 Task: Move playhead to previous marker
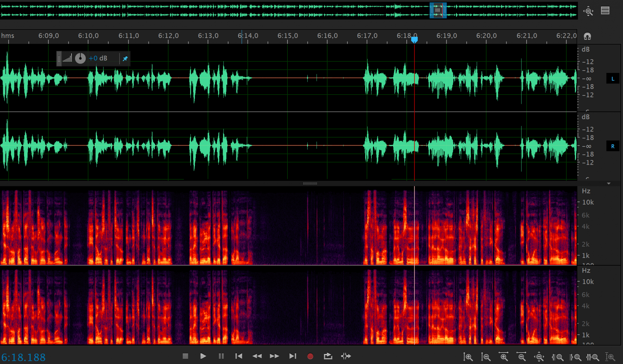[239, 356]
